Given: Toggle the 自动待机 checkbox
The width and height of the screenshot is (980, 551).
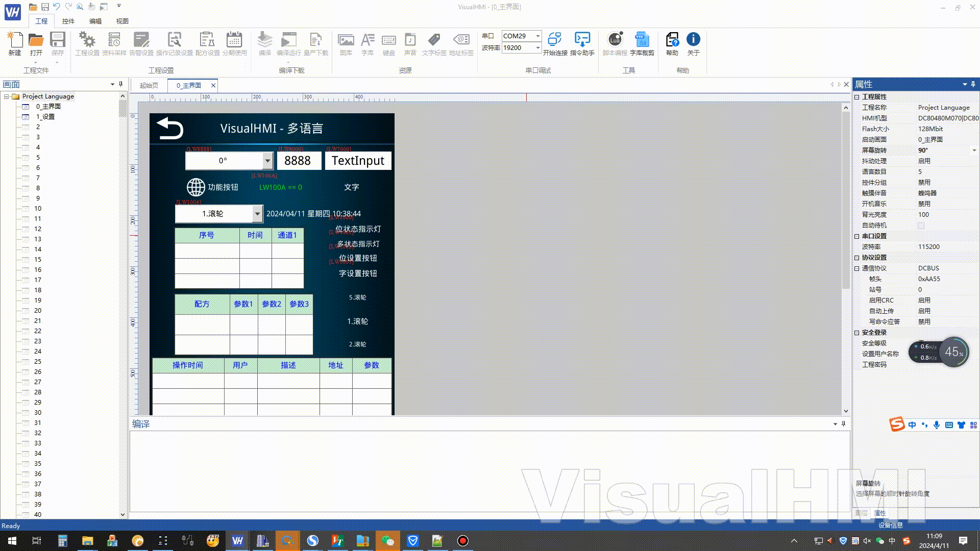Looking at the screenshot, I should point(921,226).
